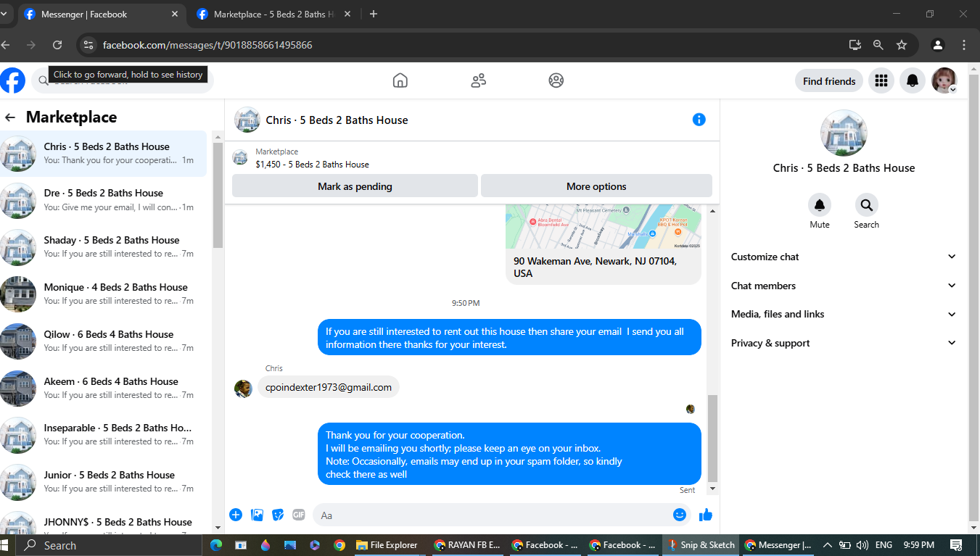Click Chris sender avatar beside email message
Screen dimensions: 980x556
point(243,389)
